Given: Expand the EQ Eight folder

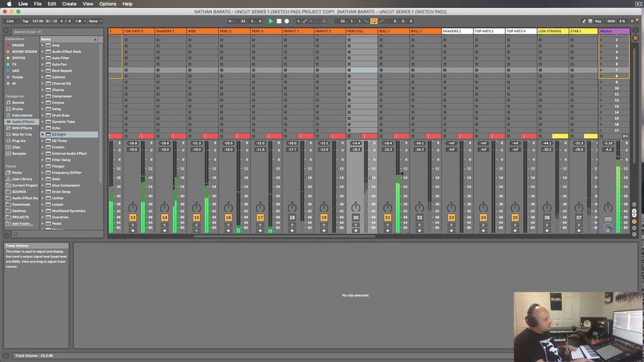Looking at the screenshot, I should pyautogui.click(x=42, y=134).
